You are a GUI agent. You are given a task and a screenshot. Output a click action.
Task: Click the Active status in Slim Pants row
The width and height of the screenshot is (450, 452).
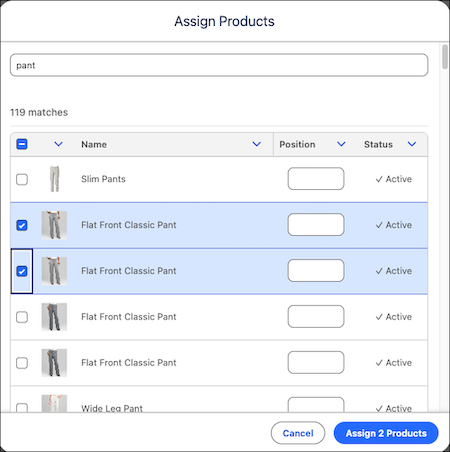point(394,179)
